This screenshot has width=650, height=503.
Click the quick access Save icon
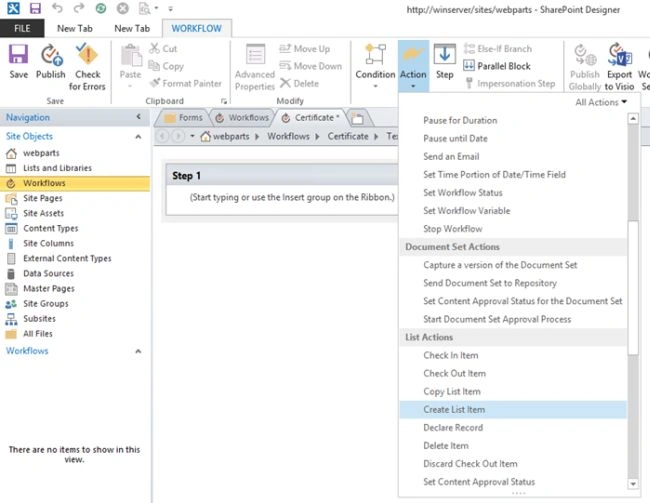click(36, 8)
